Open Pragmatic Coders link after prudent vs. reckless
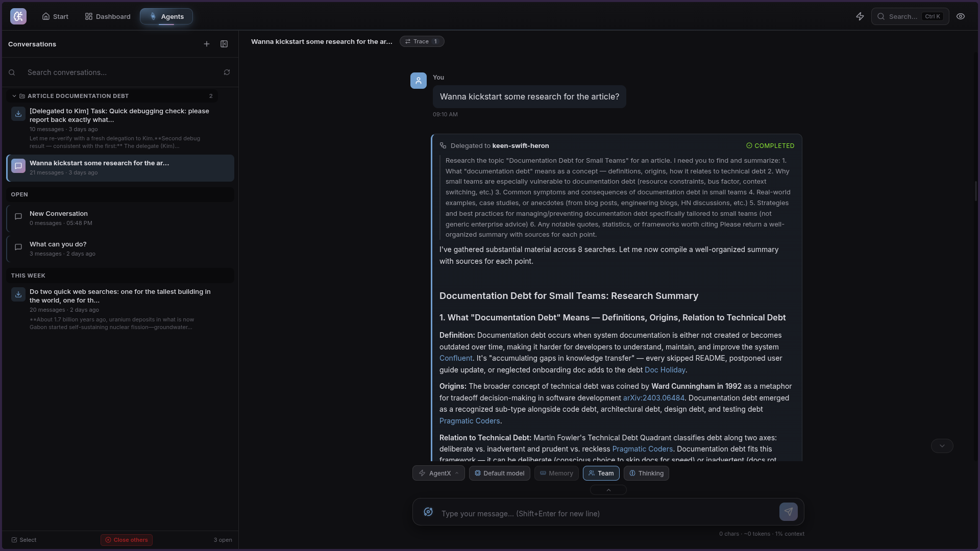 tap(642, 449)
